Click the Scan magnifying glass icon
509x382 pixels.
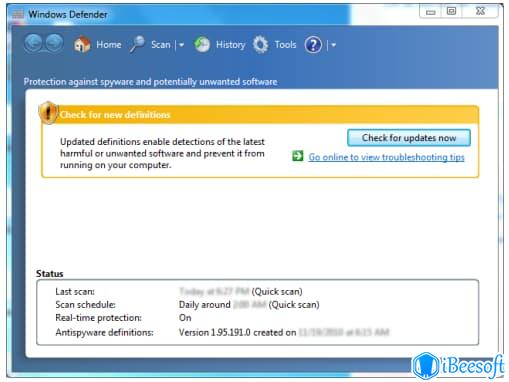137,44
